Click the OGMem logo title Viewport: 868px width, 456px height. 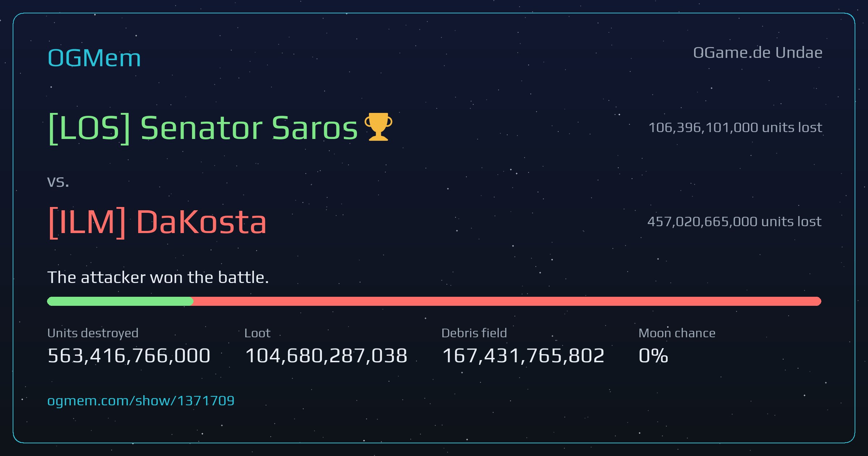tap(94, 58)
